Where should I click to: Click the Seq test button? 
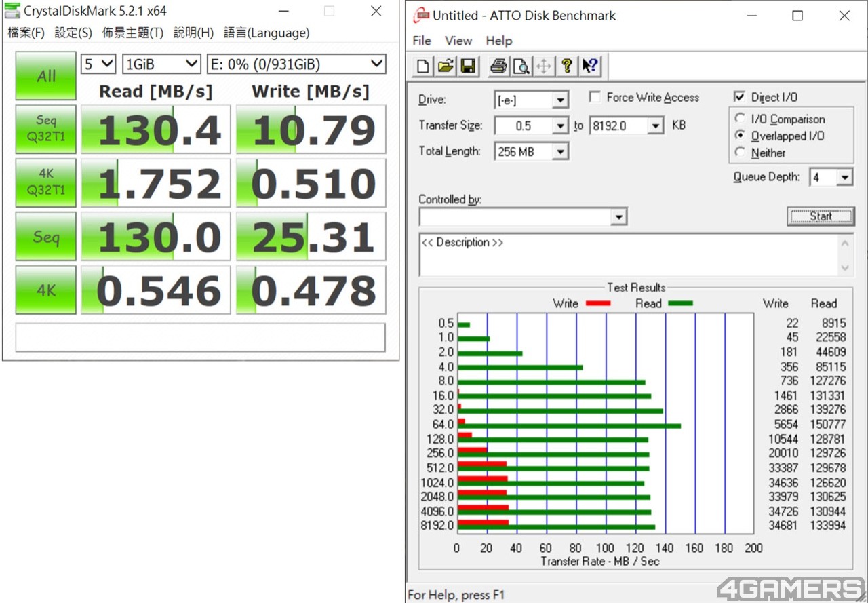[46, 236]
